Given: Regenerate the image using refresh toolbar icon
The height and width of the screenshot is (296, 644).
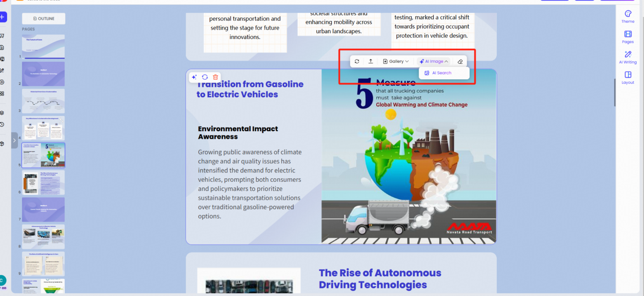Looking at the screenshot, I should pyautogui.click(x=357, y=61).
